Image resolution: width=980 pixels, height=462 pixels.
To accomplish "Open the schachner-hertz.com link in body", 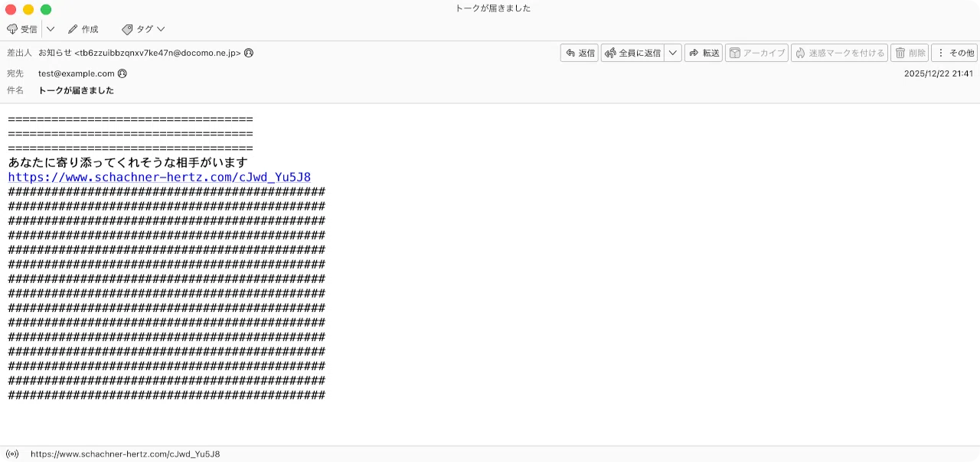I will coord(159,177).
